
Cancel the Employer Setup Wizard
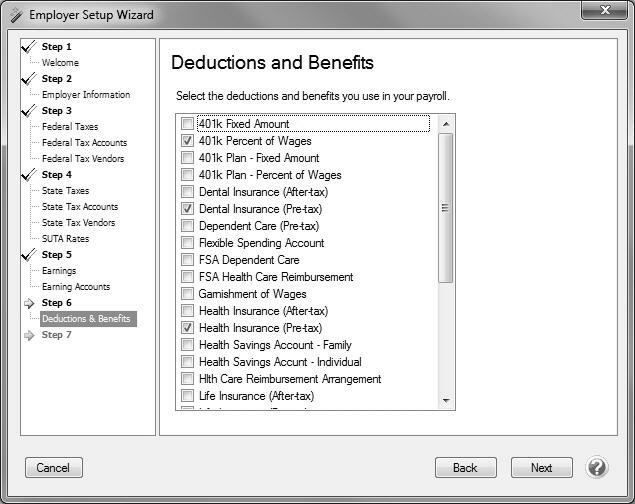[53, 467]
